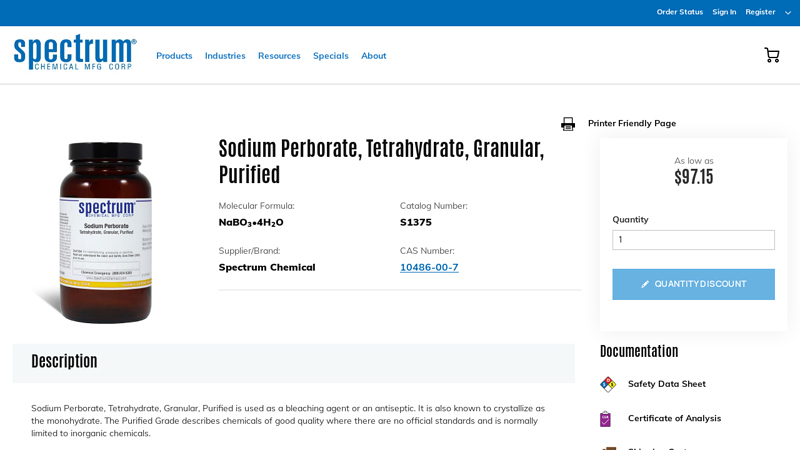Click the product title Sodium Perborate

pyautogui.click(x=381, y=161)
